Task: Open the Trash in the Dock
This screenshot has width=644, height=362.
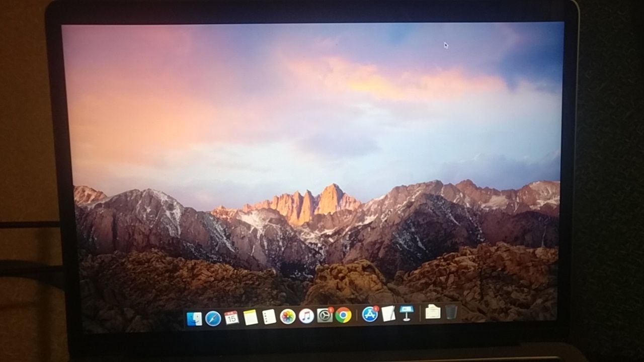Action: 451,312
